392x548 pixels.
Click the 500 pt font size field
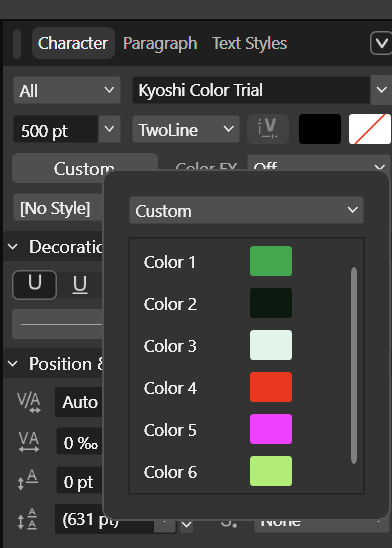[x=56, y=130]
